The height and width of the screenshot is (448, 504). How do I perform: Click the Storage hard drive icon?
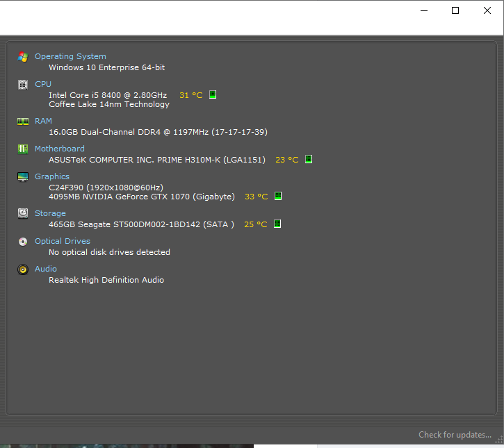23,213
